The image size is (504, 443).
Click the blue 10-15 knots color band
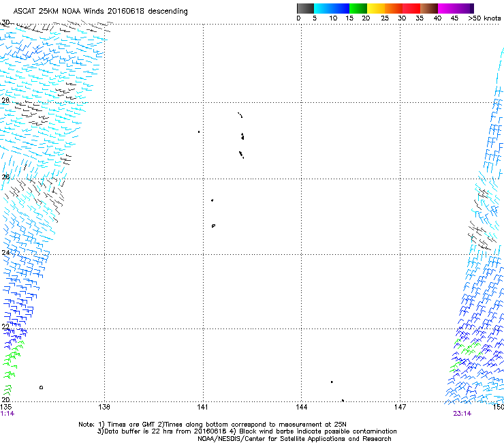tap(341, 8)
